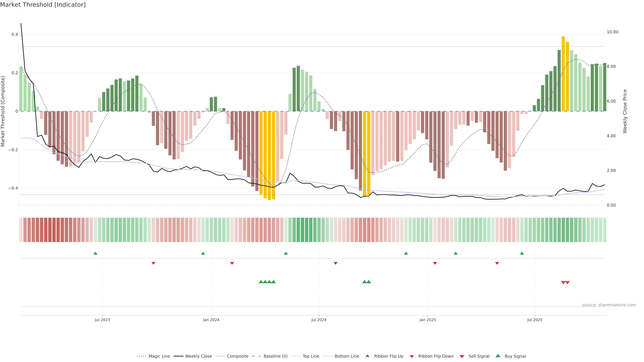
Task: Click the Sell Signal legend triangle icon
Action: coord(462,356)
